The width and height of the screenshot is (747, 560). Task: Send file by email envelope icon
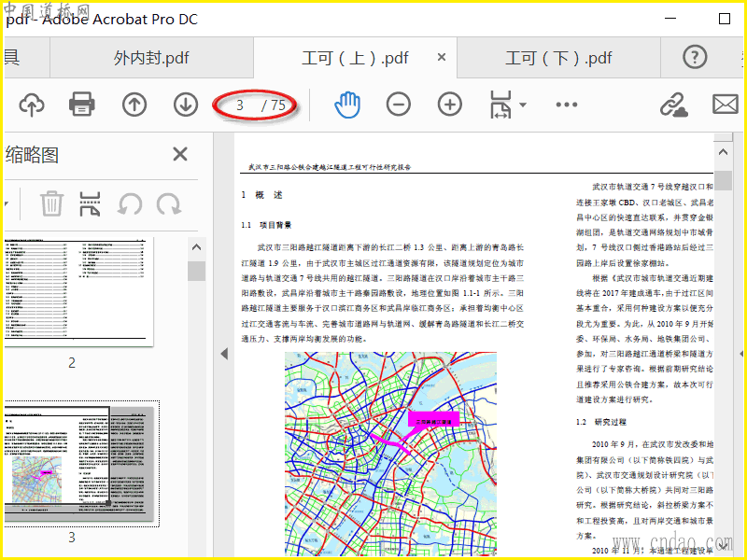click(726, 105)
